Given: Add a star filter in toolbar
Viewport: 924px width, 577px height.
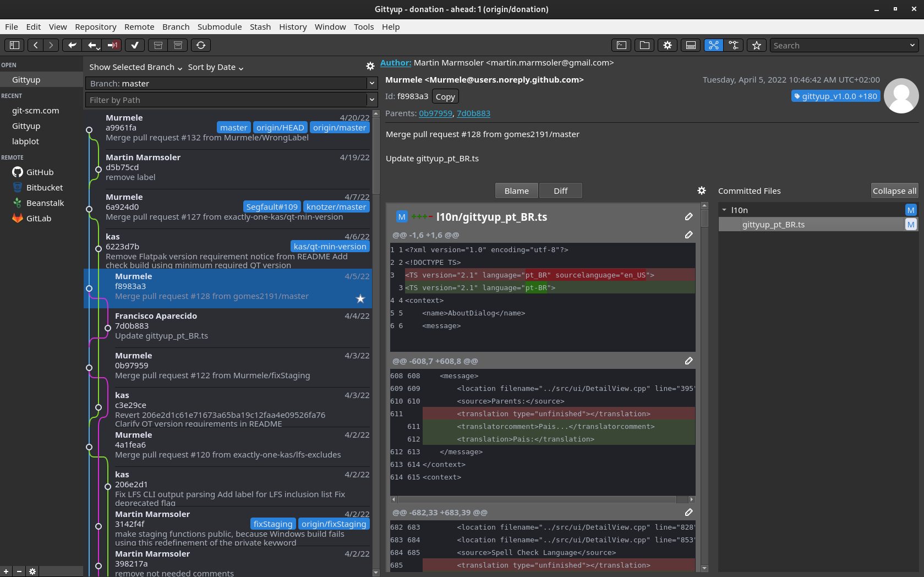Looking at the screenshot, I should pyautogui.click(x=757, y=45).
